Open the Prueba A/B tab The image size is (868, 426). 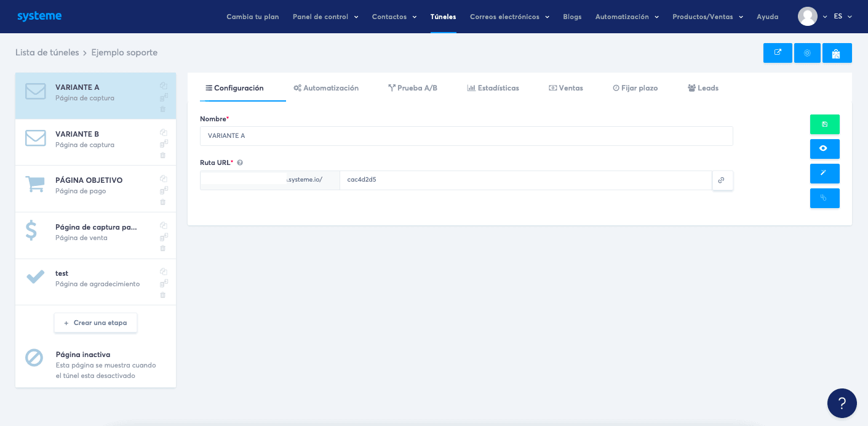click(x=413, y=87)
